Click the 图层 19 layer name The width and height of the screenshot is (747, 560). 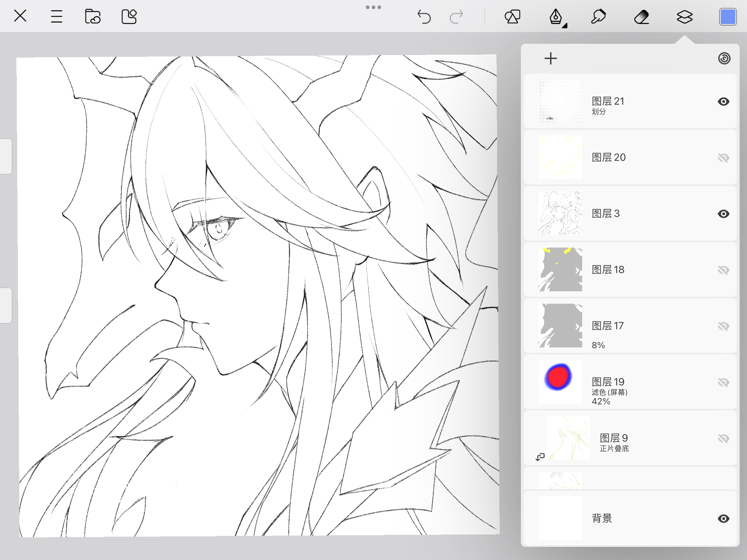click(608, 382)
